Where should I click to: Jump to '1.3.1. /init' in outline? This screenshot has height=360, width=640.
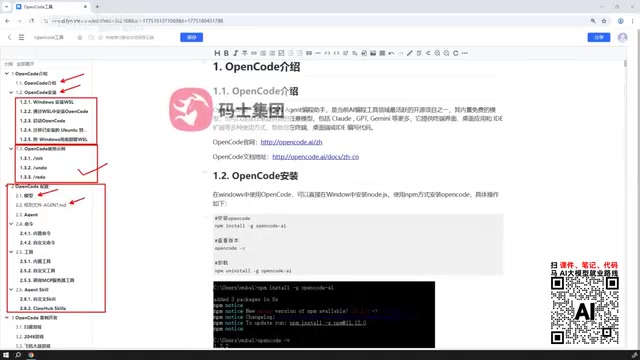31,158
